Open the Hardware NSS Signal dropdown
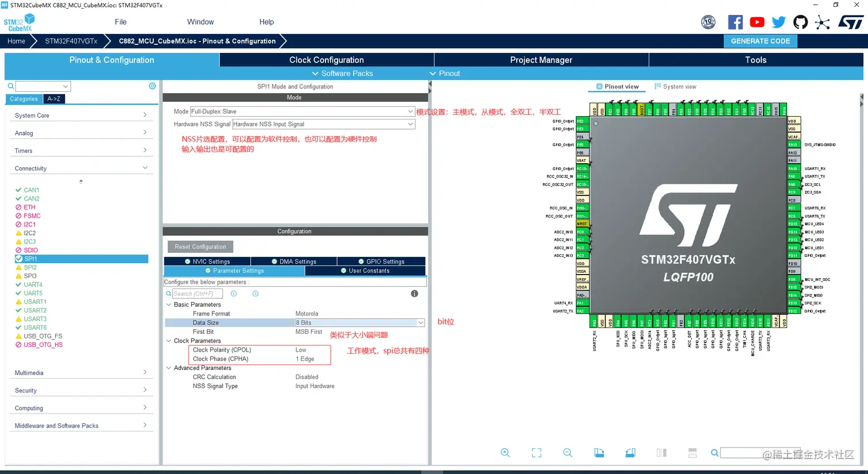 coord(323,124)
